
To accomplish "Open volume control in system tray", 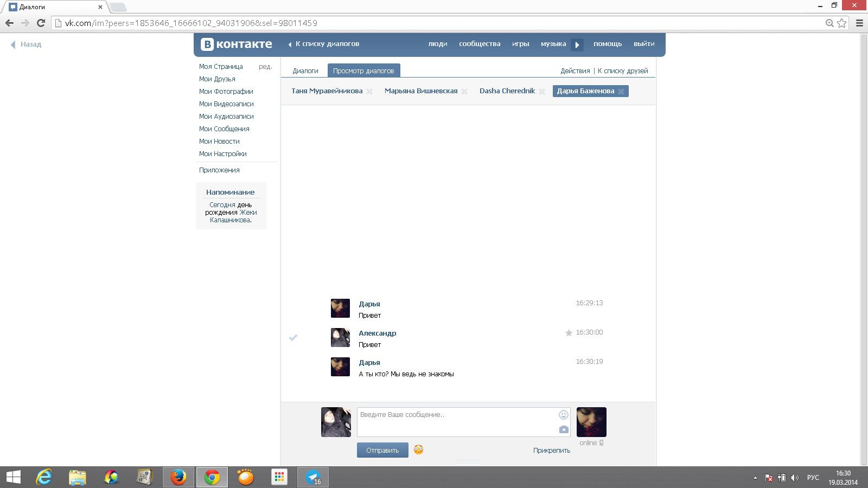I will click(795, 478).
